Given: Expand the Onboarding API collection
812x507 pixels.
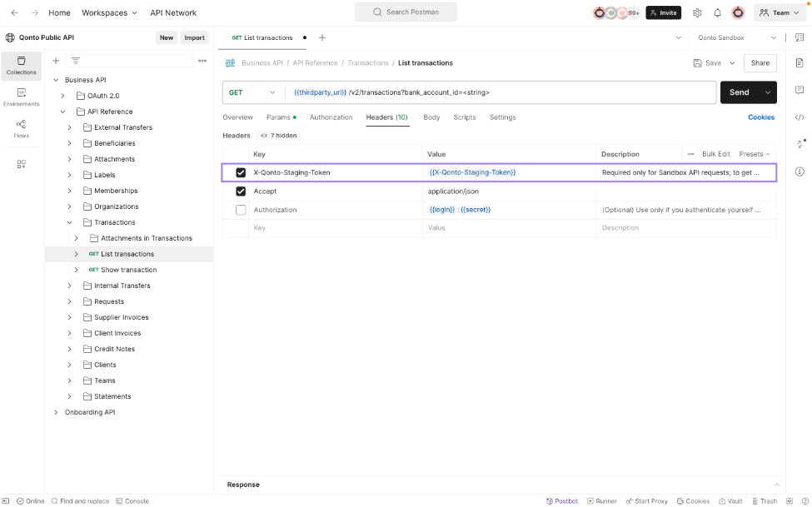Looking at the screenshot, I should tap(56, 413).
